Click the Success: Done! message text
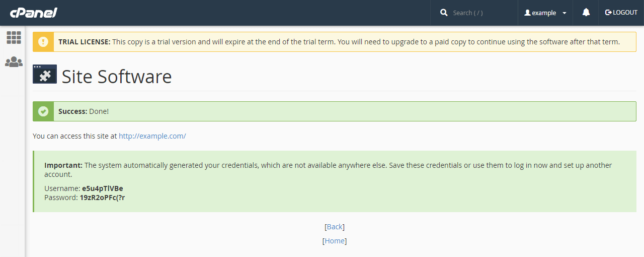 tap(84, 111)
